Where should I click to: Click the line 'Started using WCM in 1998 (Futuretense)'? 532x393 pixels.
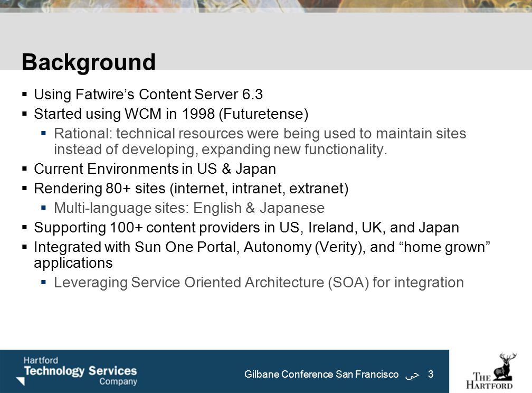pos(171,114)
